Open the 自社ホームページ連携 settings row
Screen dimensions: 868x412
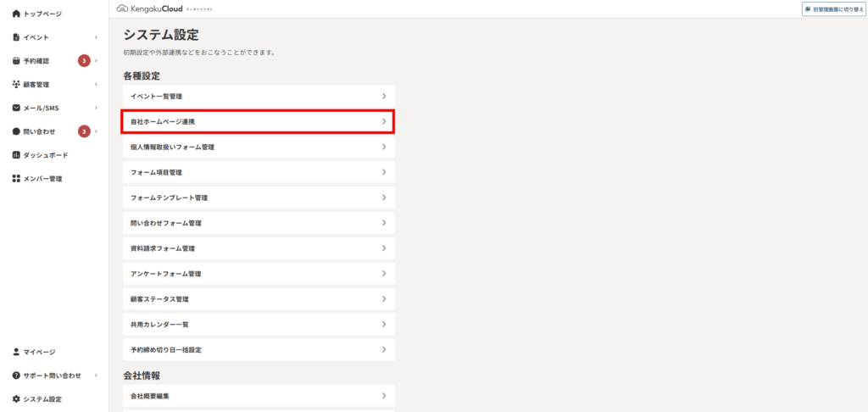point(258,121)
